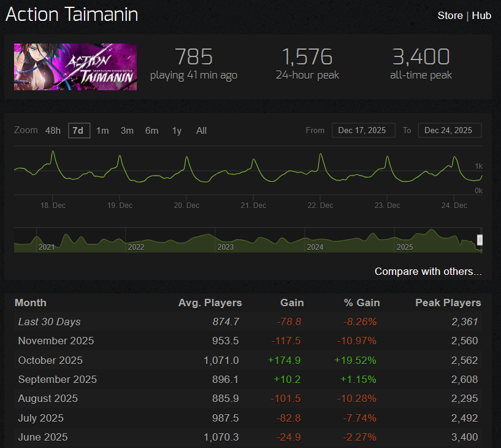Open the Hub link

click(x=481, y=15)
